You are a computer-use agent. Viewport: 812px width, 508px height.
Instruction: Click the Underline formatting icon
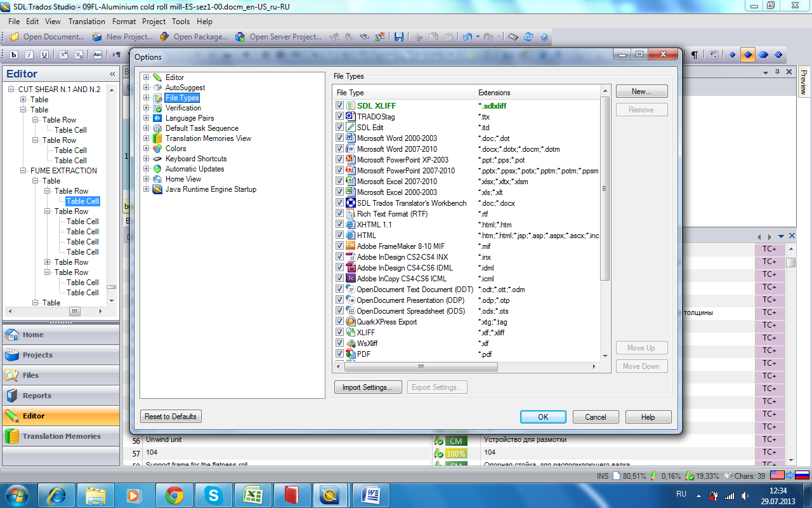click(45, 55)
